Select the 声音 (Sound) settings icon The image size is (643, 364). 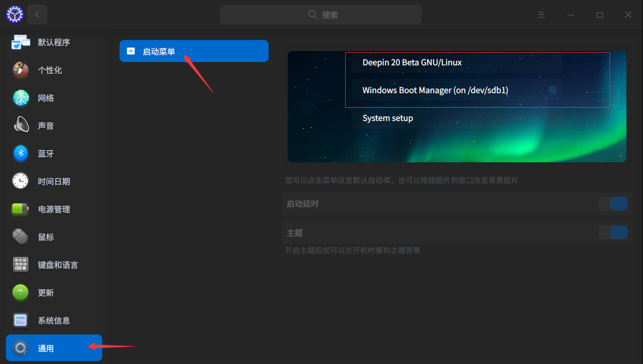pos(20,125)
